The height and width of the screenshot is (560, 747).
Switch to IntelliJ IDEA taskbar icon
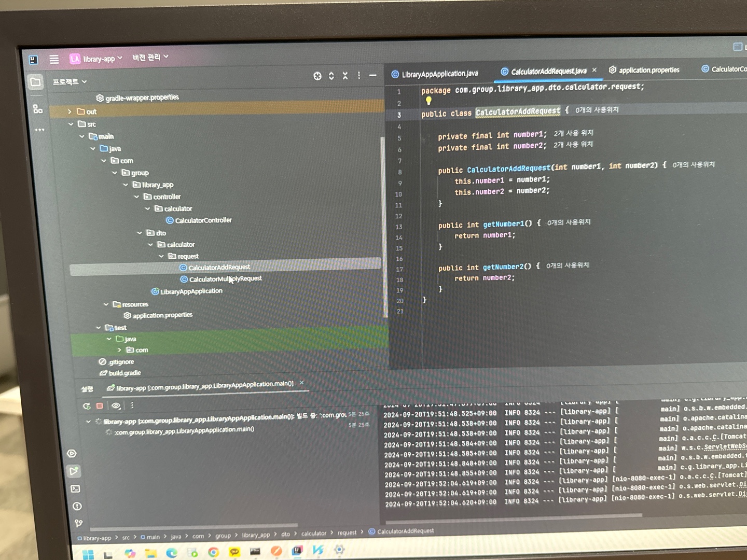pos(297,551)
